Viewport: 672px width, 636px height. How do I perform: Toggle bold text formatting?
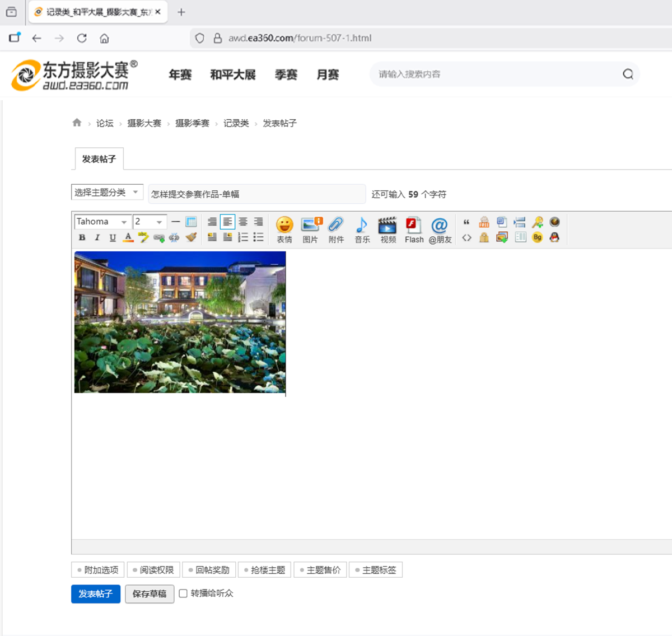coord(82,237)
